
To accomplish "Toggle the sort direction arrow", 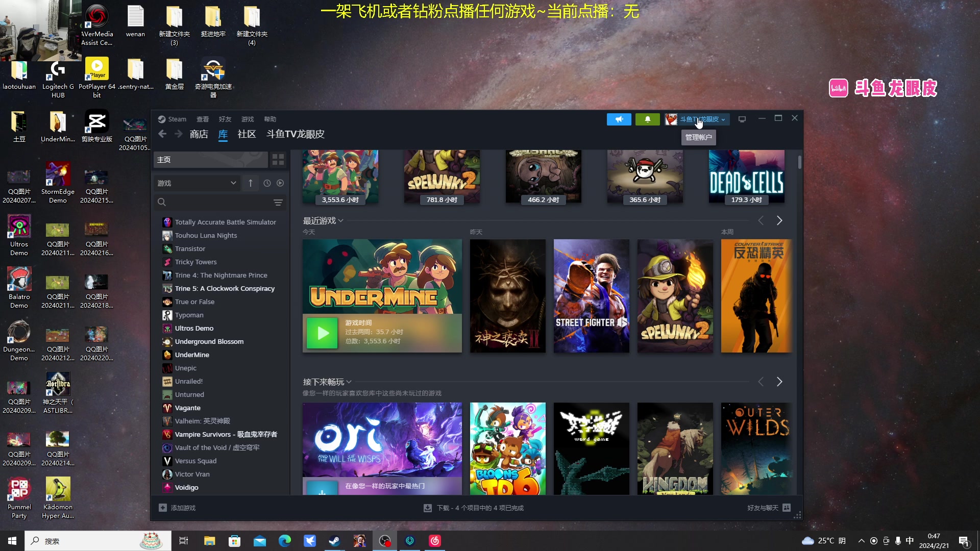I will (251, 183).
